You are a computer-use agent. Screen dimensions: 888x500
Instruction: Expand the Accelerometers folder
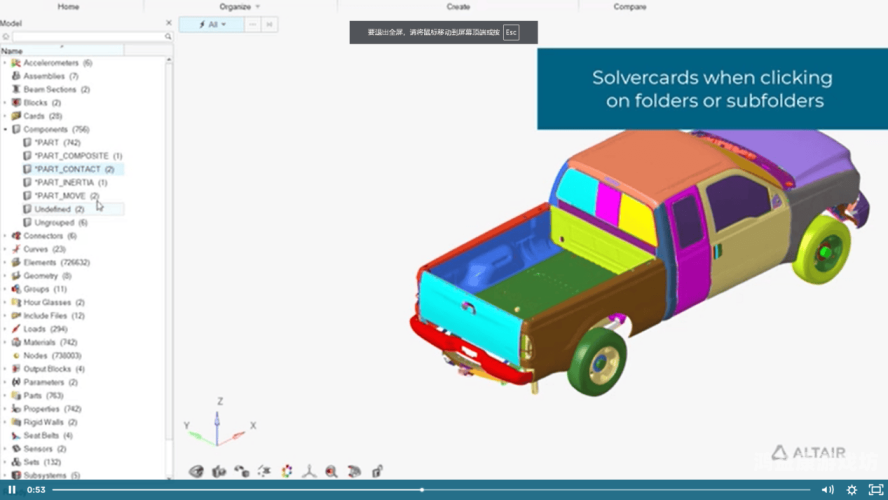(5, 63)
